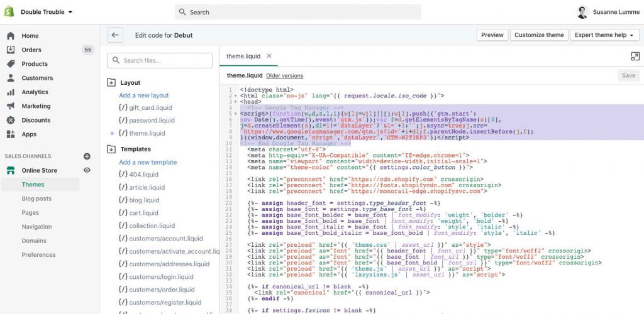The width and height of the screenshot is (644, 314).
Task: Open Marketing in sidebar
Action: click(36, 106)
